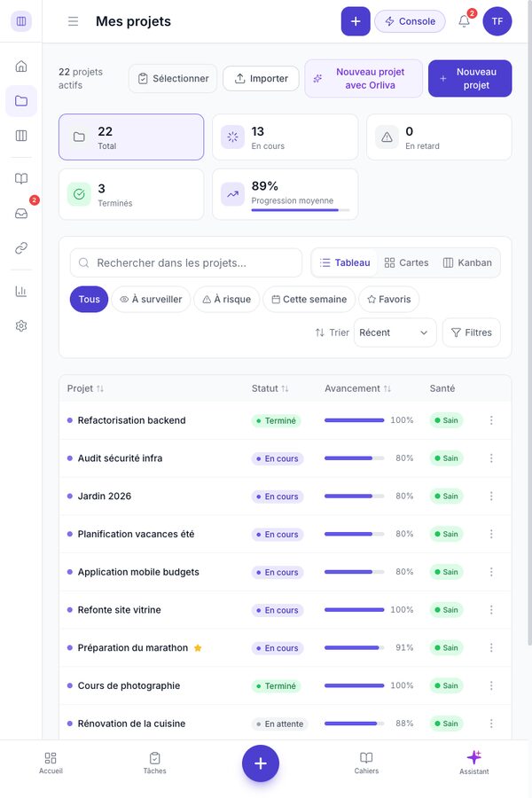This screenshot has height=798, width=532.
Task: Open the TF user avatar menu
Action: point(497,21)
